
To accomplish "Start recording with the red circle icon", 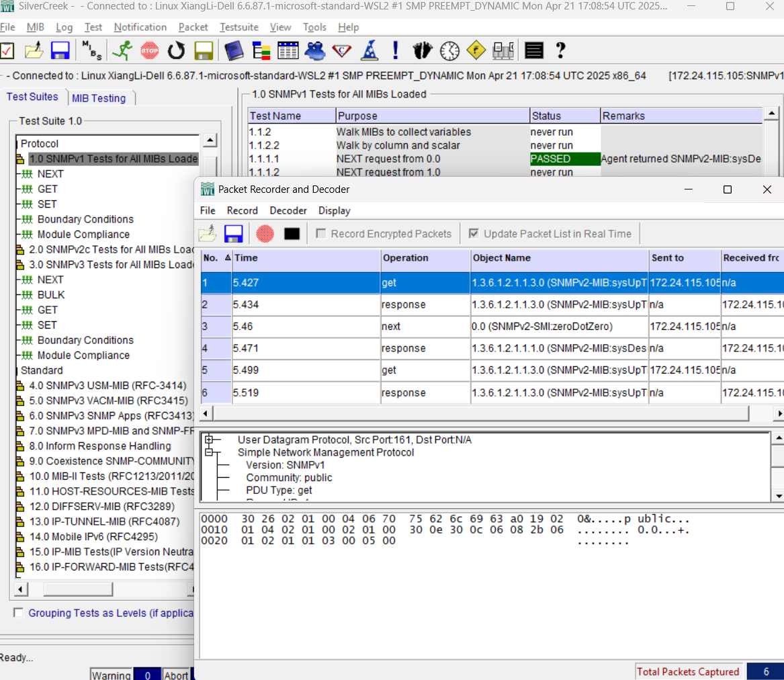I will point(265,234).
